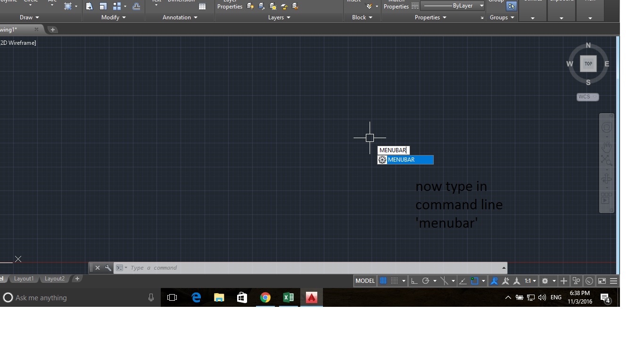Click the layer Isolate icon
The image size is (644, 362).
(262, 6)
